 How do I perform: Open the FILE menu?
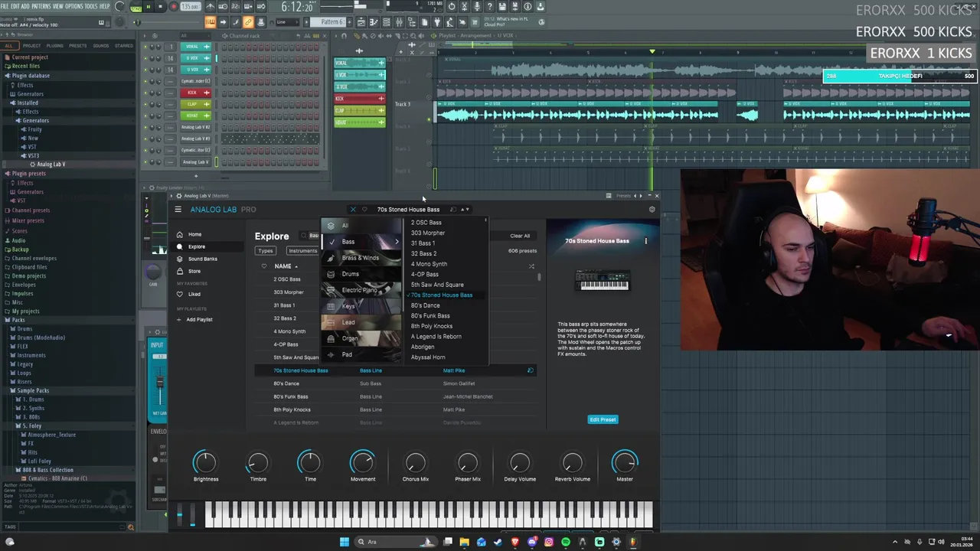point(5,6)
